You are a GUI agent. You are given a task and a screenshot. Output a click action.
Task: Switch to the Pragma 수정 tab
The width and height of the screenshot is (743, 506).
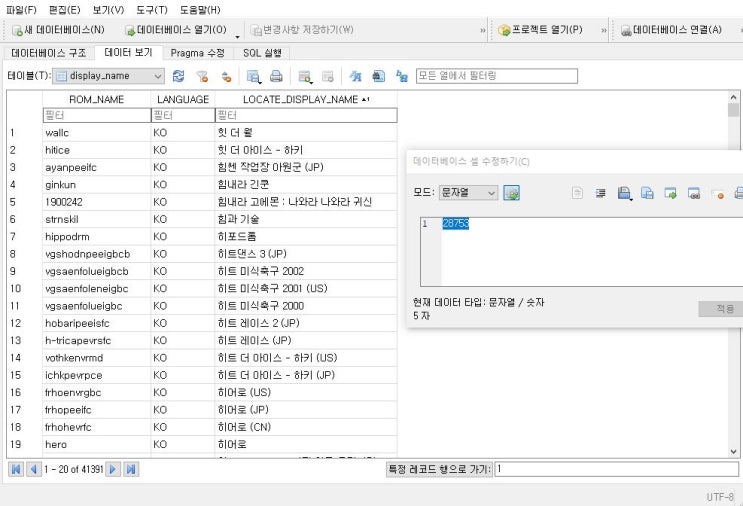[x=198, y=53]
